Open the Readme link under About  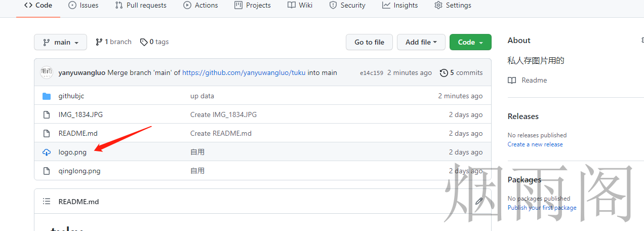(534, 80)
